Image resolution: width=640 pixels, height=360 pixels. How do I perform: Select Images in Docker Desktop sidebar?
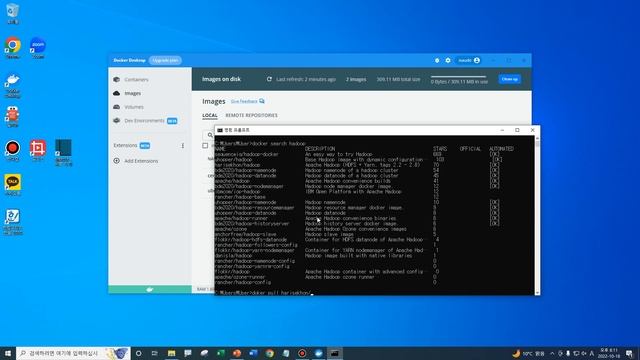pyautogui.click(x=132, y=93)
